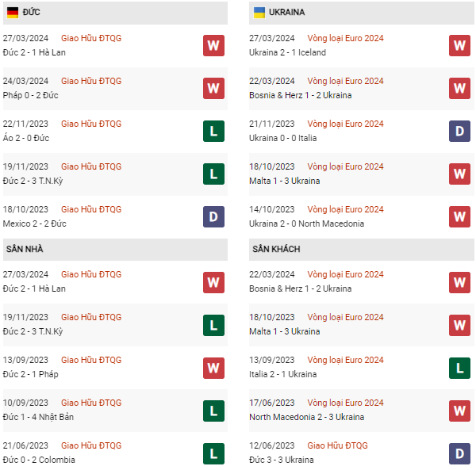This screenshot has width=476, height=470.
Task: Click D badge for Ukraina 0 - 0 Italia
Action: coord(460,131)
